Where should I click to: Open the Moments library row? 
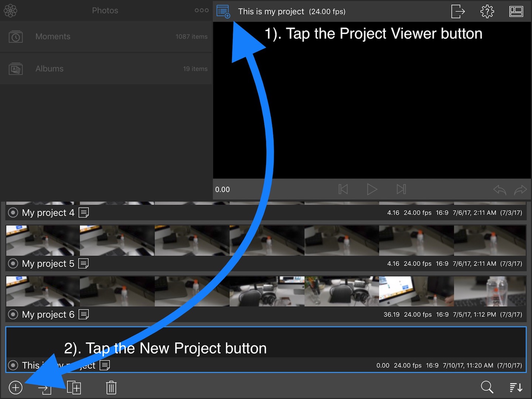coord(106,37)
